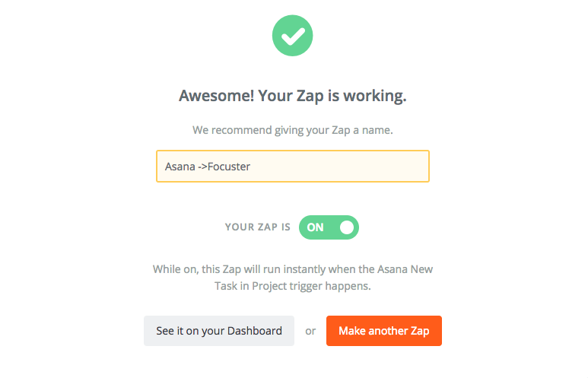Click the green success checkmark circle
This screenshot has height=378, width=588.
pos(293,36)
